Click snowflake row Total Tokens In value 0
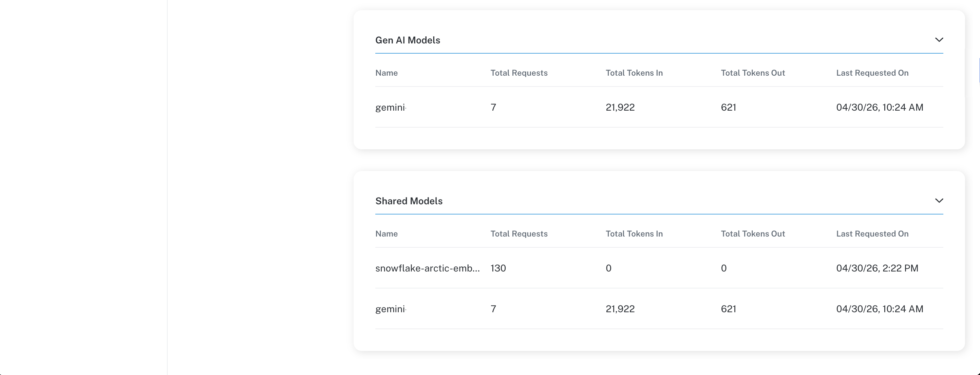Screen dimensions: 980x375 click(608, 268)
